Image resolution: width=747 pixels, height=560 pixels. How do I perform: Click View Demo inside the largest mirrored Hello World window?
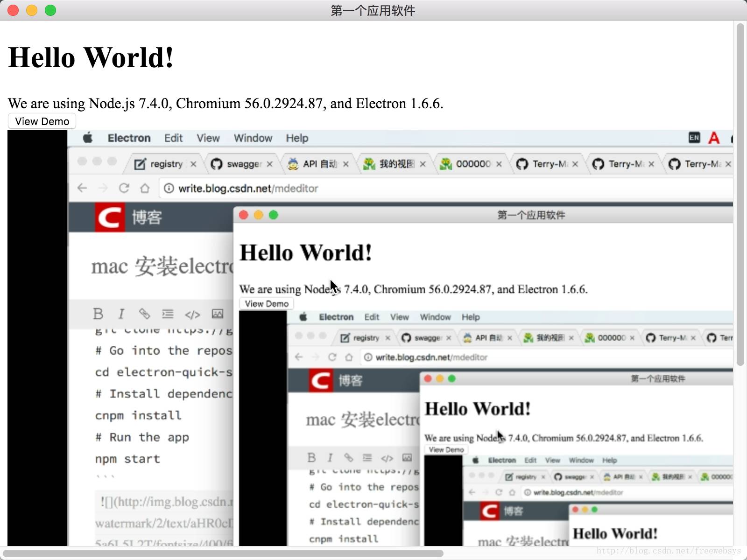click(x=267, y=304)
